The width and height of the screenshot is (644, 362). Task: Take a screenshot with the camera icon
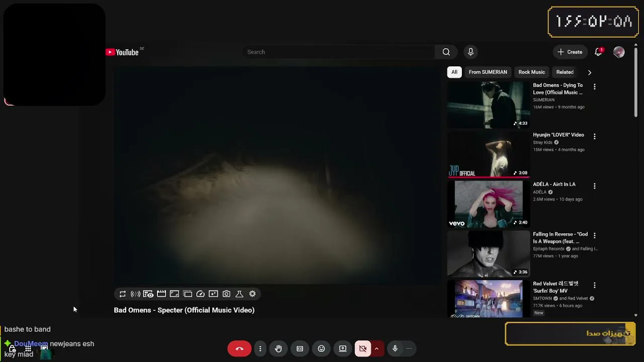point(226,294)
